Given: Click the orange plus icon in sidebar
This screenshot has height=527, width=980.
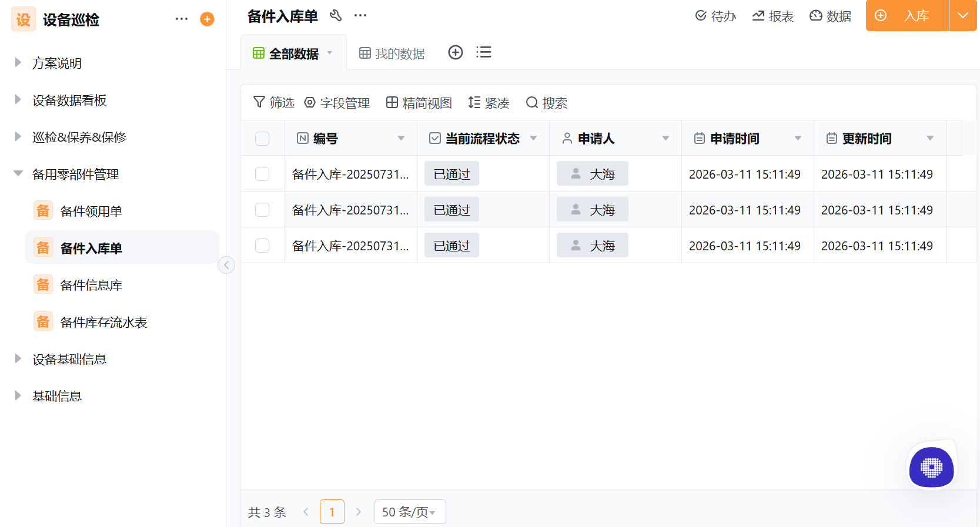Looking at the screenshot, I should pos(207,19).
